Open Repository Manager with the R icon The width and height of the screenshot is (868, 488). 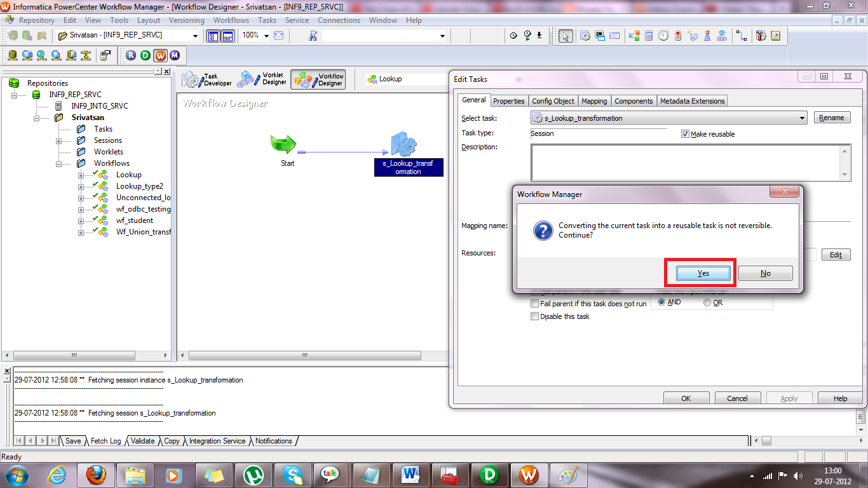coord(131,55)
